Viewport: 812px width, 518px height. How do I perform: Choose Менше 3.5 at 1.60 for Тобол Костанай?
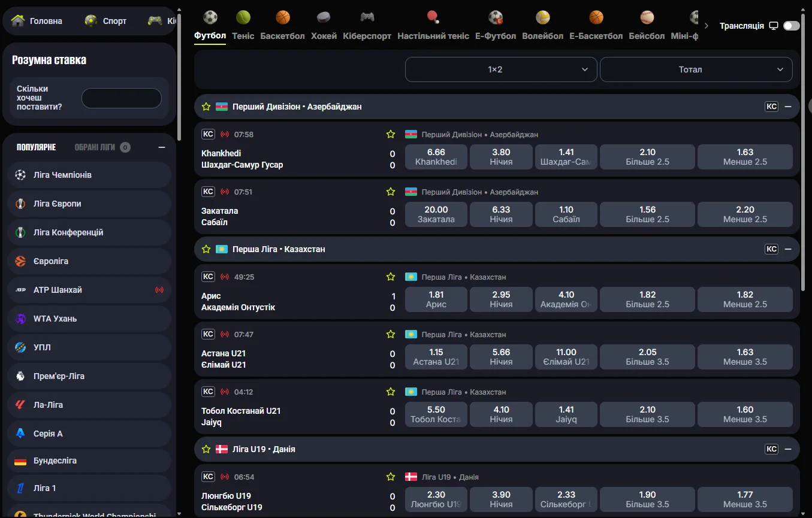[x=745, y=414]
